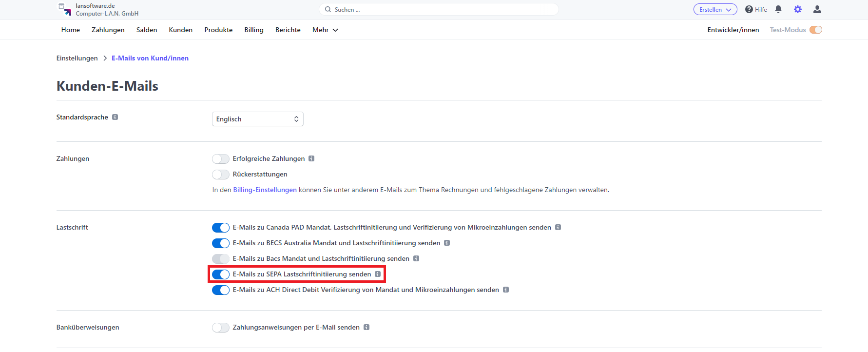Click the Kunden-E-Mails page heading

[x=107, y=86]
